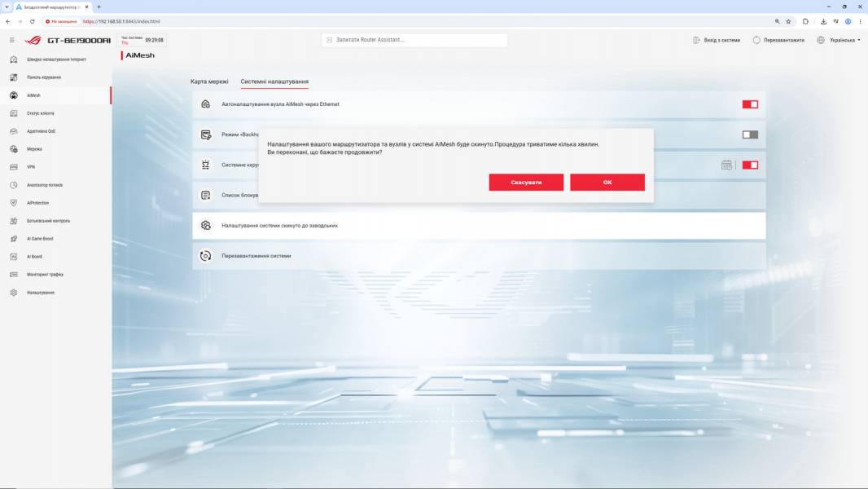Cancel the reset with Скасувати
The image size is (868, 489).
pyautogui.click(x=526, y=183)
